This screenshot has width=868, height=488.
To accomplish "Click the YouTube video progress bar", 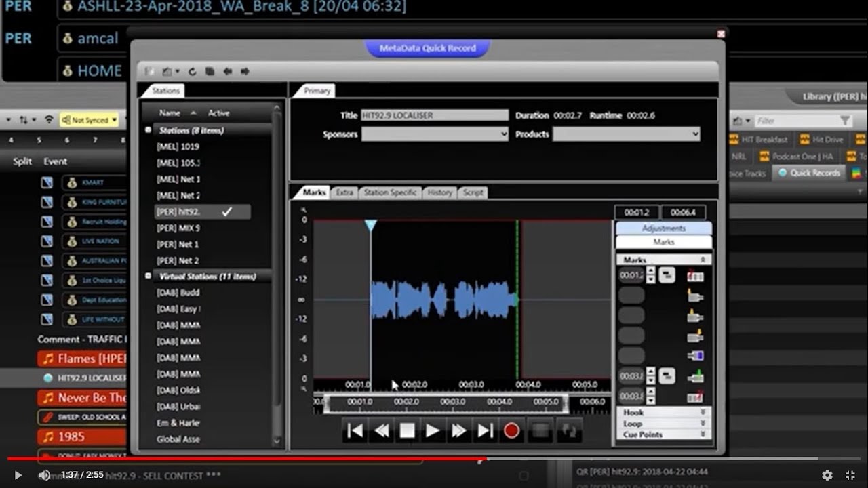I will 434,459.
